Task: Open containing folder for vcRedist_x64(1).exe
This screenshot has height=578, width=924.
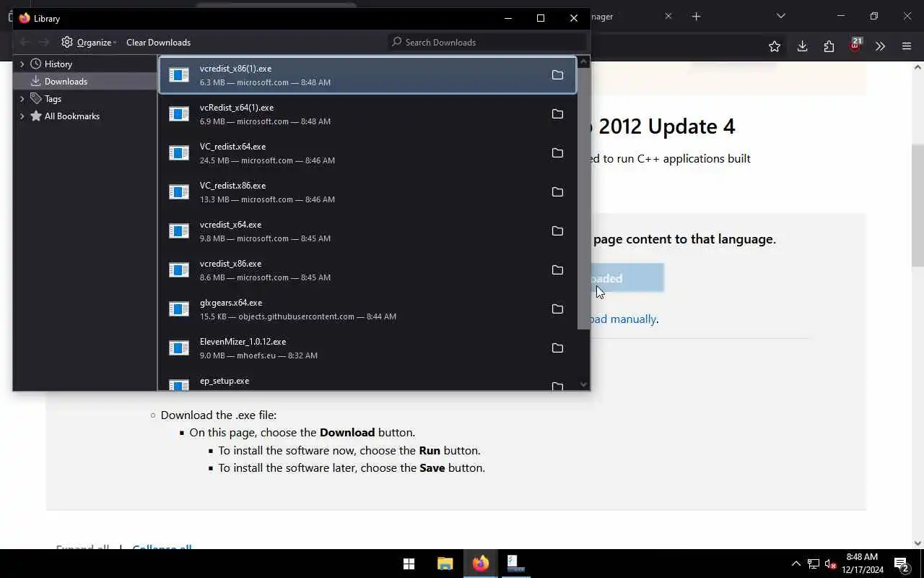Action: 557,114
